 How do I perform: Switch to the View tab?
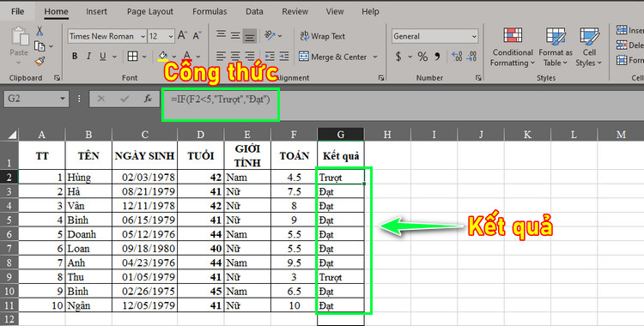(x=335, y=11)
